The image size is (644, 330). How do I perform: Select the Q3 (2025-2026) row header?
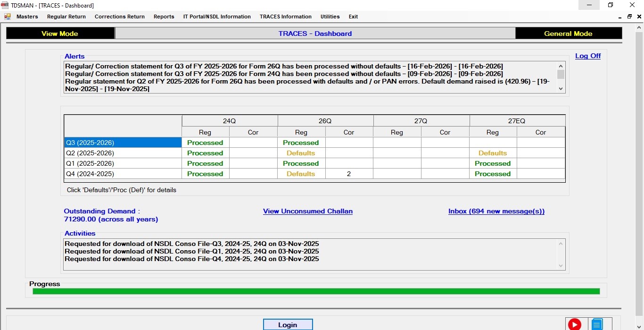[123, 143]
